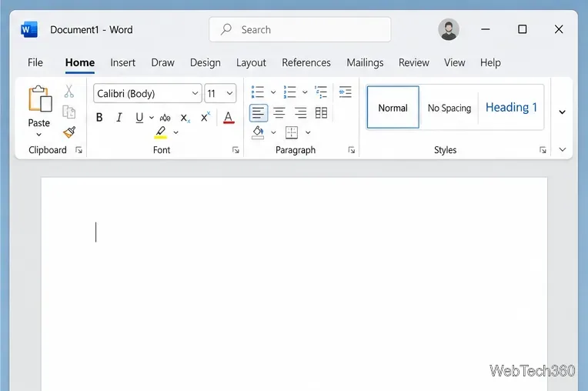Switch to the Draw tab
The width and height of the screenshot is (588, 391).
point(162,62)
